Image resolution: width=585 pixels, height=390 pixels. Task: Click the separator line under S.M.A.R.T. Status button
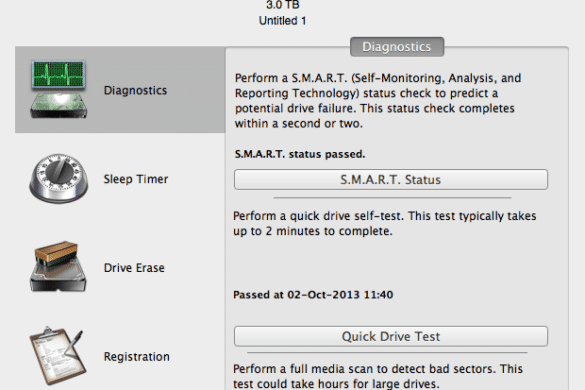pyautogui.click(x=392, y=197)
